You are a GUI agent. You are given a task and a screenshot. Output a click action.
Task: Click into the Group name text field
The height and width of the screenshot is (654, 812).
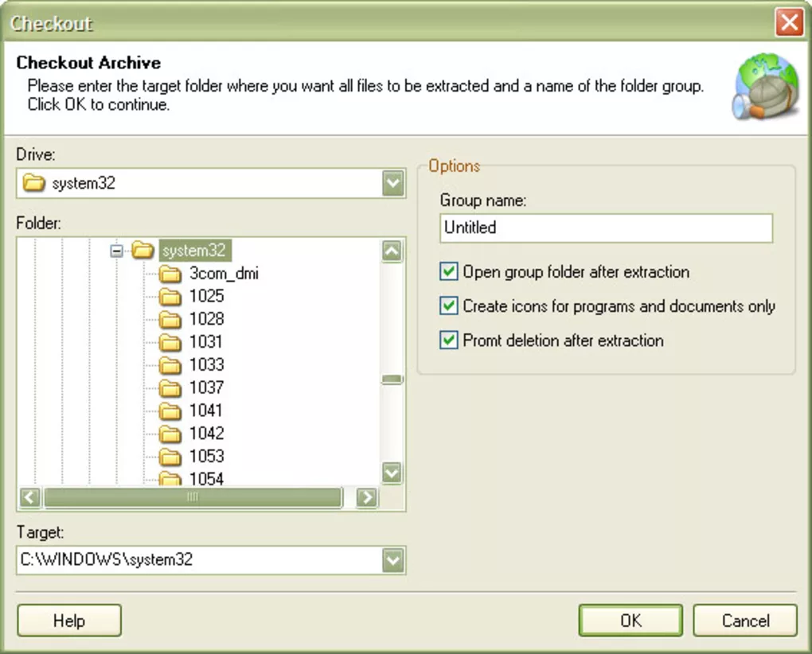coord(606,228)
